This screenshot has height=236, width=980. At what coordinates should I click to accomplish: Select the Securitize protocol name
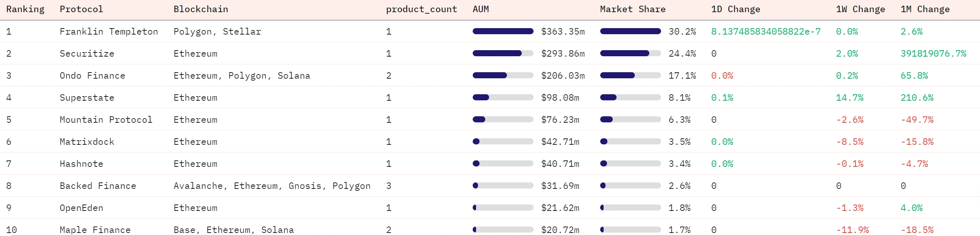point(87,54)
